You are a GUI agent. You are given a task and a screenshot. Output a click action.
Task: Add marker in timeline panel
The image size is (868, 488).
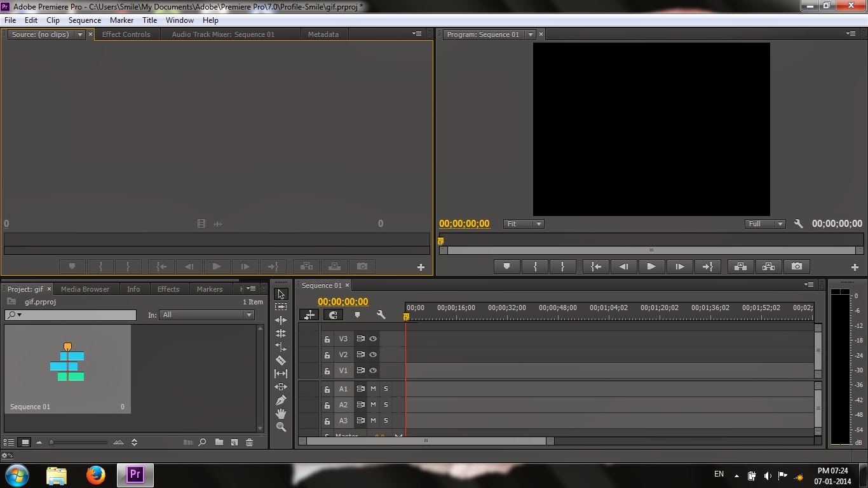(357, 315)
